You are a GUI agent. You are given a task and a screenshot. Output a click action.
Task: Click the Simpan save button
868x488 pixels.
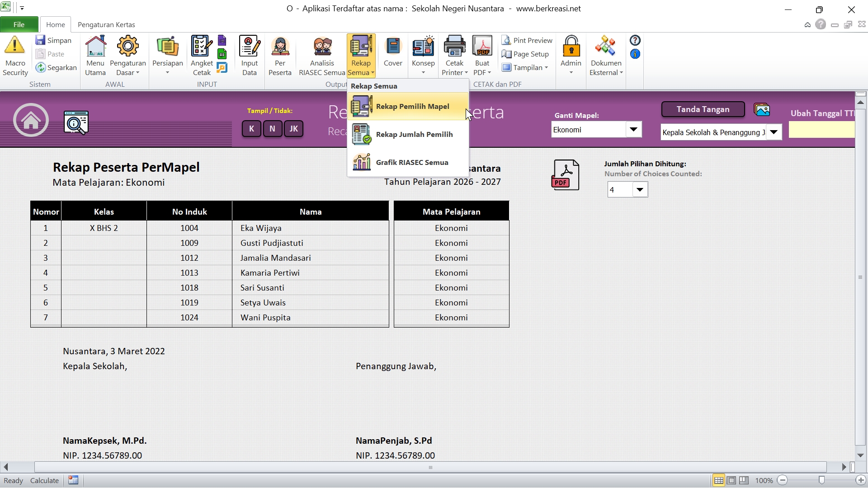54,40
